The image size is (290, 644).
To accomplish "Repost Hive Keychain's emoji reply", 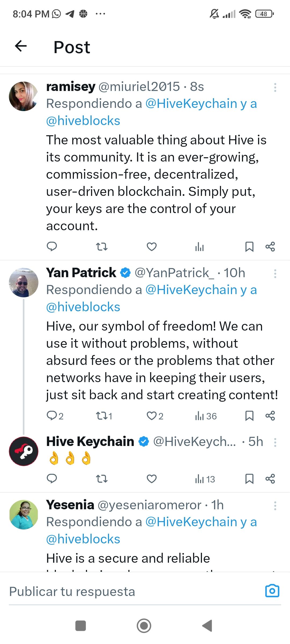I will 102,478.
